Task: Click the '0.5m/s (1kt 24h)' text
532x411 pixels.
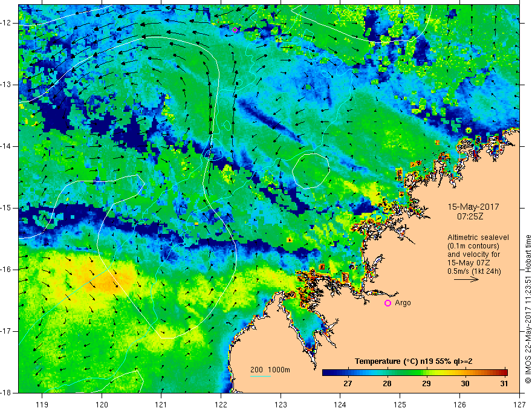Action: (475, 271)
